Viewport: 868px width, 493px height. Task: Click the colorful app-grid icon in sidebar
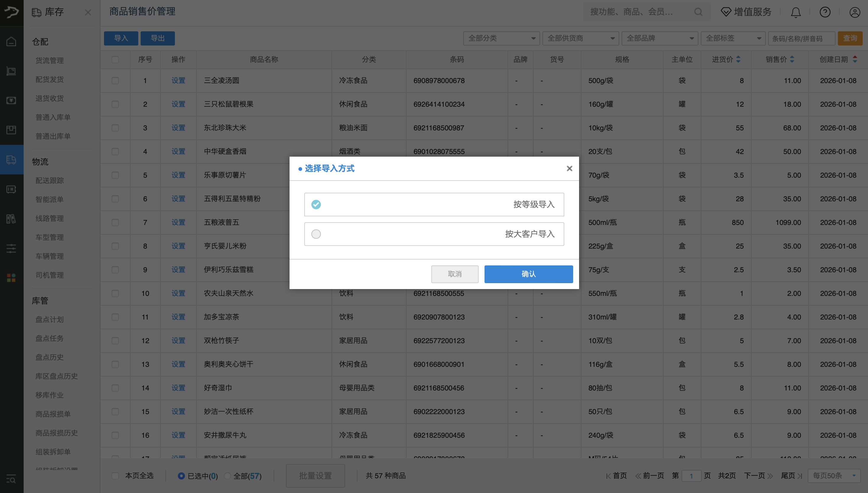[11, 278]
